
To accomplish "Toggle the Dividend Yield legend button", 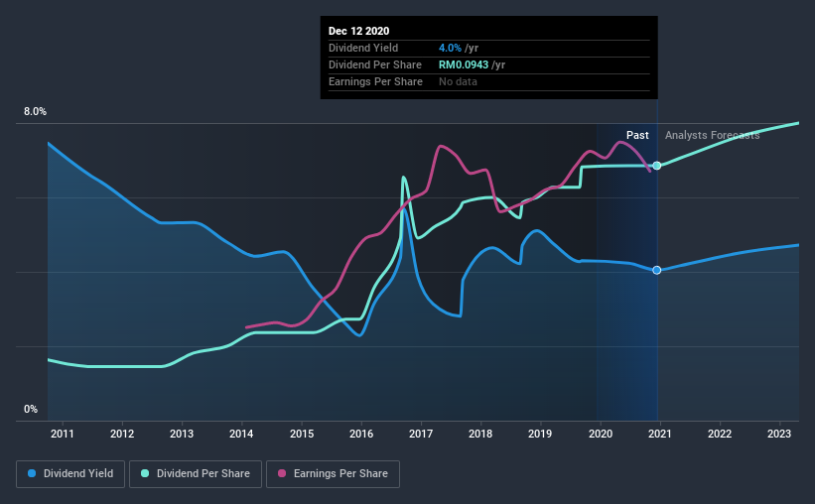I will coord(70,474).
